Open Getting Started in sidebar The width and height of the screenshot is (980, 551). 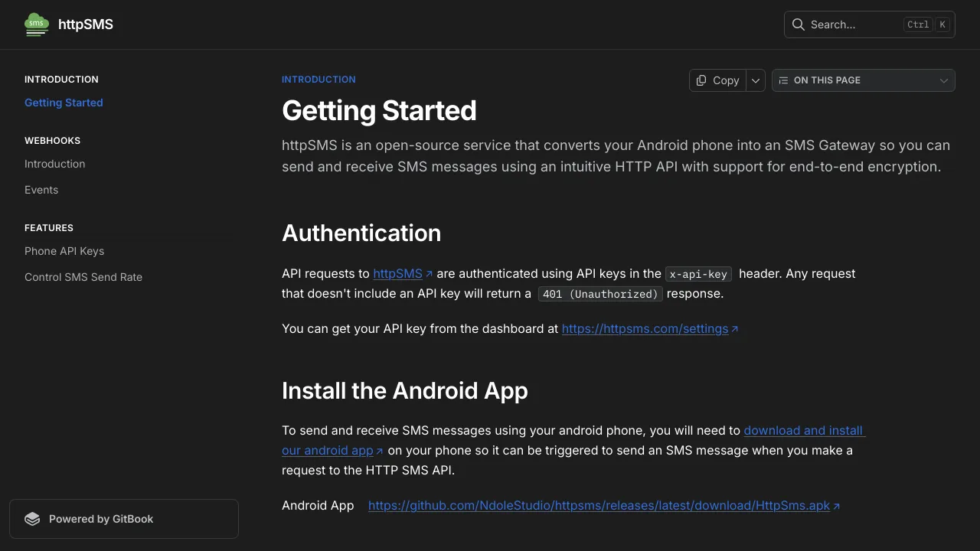(x=64, y=103)
